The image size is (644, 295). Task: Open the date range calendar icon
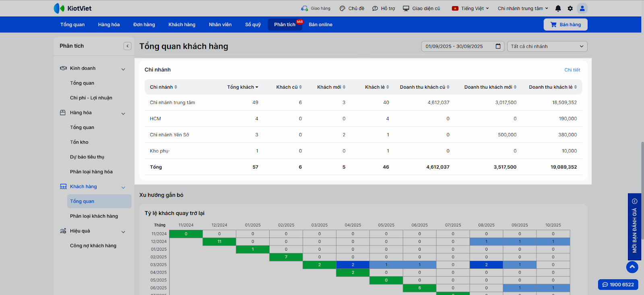(498, 46)
